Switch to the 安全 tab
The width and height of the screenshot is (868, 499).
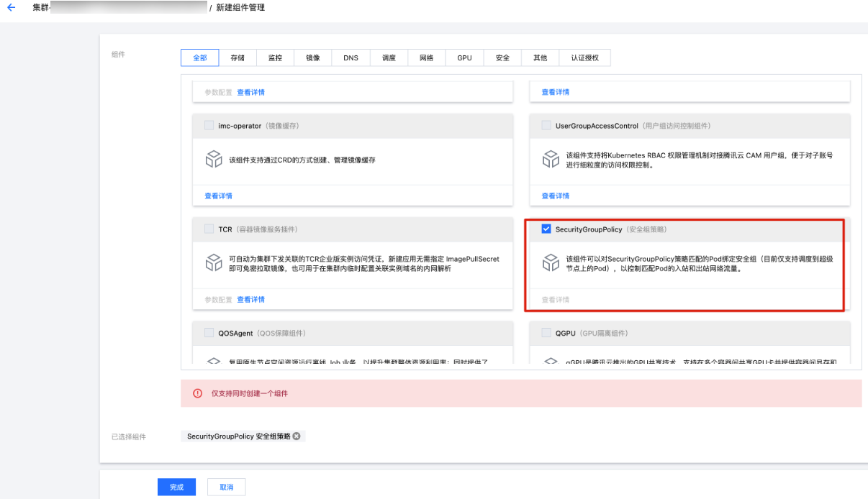[x=502, y=58]
